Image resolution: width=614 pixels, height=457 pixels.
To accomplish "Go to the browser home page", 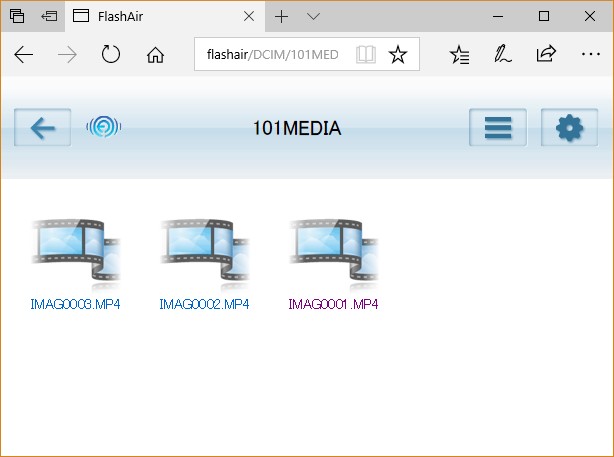I will pos(155,55).
